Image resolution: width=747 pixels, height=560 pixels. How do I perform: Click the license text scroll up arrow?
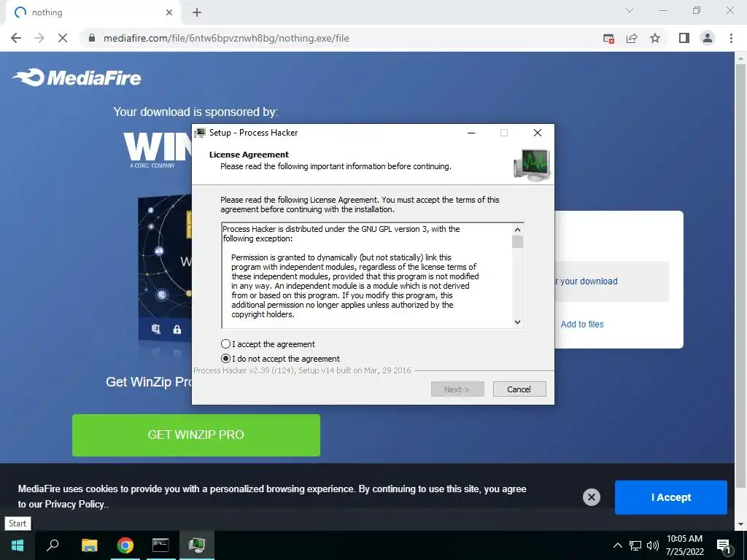pyautogui.click(x=517, y=230)
